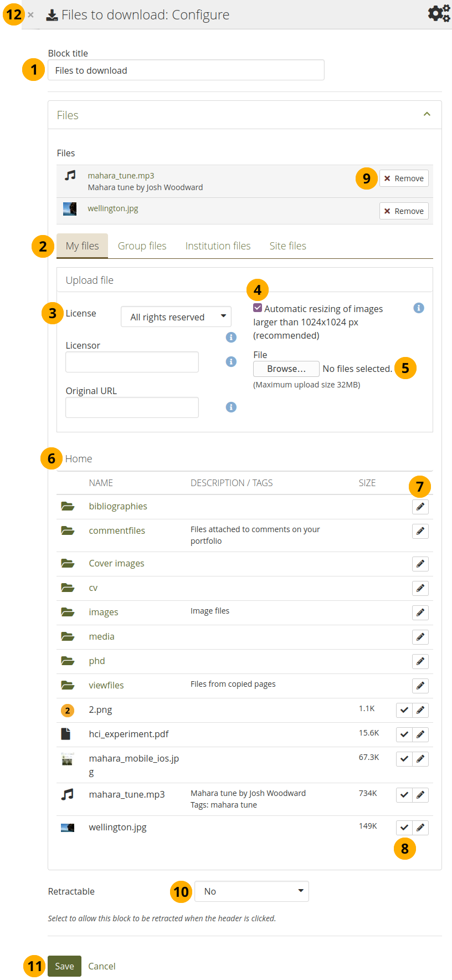Open the License dropdown
This screenshot has width=452, height=980.
(x=176, y=317)
